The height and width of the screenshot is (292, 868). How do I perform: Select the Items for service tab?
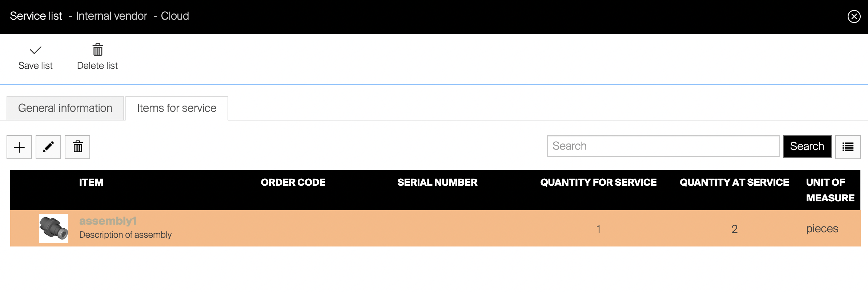point(177,108)
